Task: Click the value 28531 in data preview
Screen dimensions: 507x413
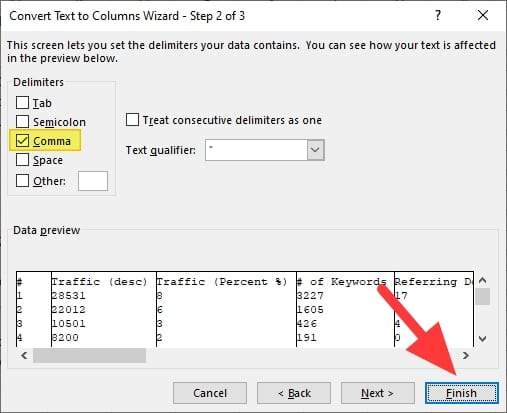Action: point(69,296)
